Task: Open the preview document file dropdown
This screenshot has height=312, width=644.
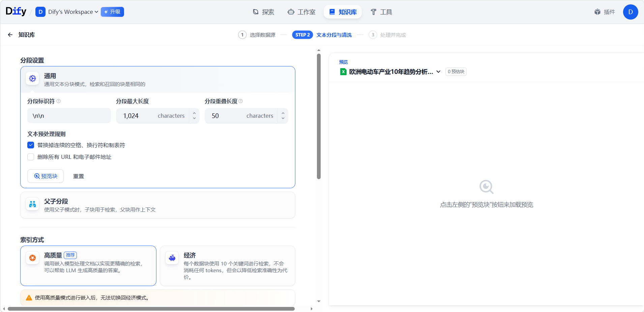Action: click(x=438, y=72)
